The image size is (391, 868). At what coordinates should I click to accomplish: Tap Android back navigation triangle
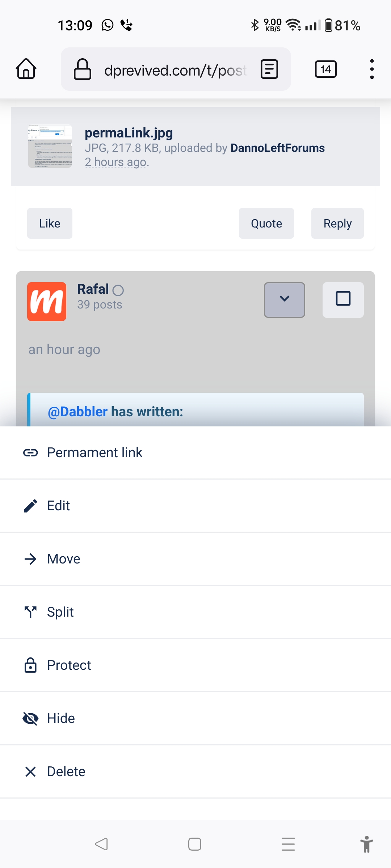pyautogui.click(x=101, y=844)
